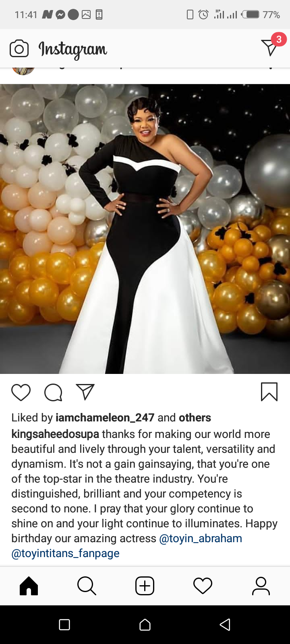Open the @toyin_abraham mention link

201,539
